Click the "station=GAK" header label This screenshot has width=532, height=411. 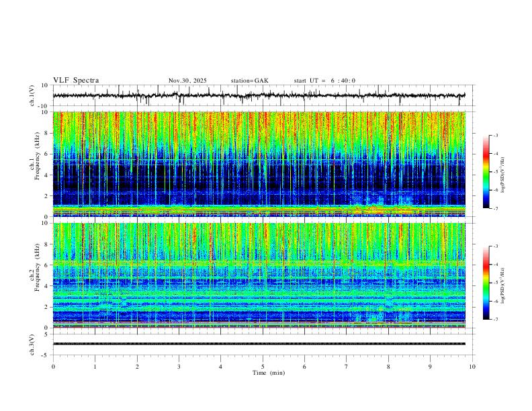pyautogui.click(x=249, y=81)
